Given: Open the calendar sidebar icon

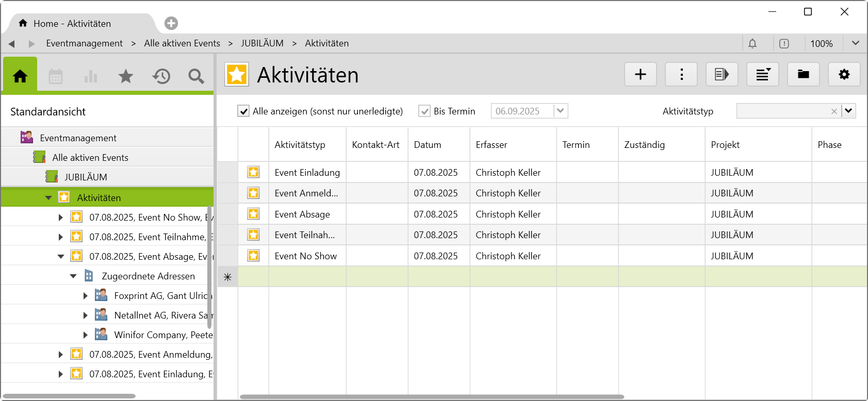Looking at the screenshot, I should (x=56, y=76).
